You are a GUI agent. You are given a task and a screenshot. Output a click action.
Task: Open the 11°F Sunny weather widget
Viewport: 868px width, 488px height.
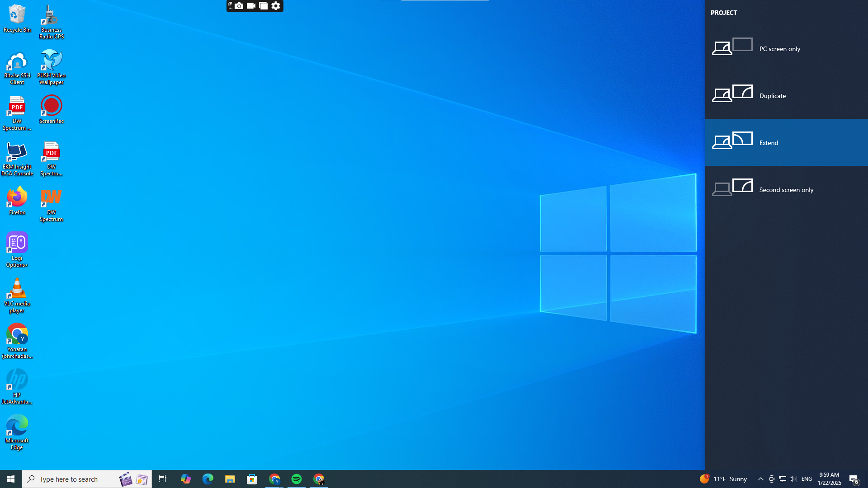tap(723, 479)
